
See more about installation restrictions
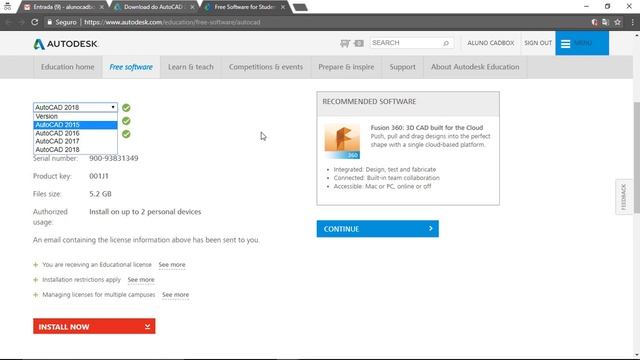[x=141, y=280]
